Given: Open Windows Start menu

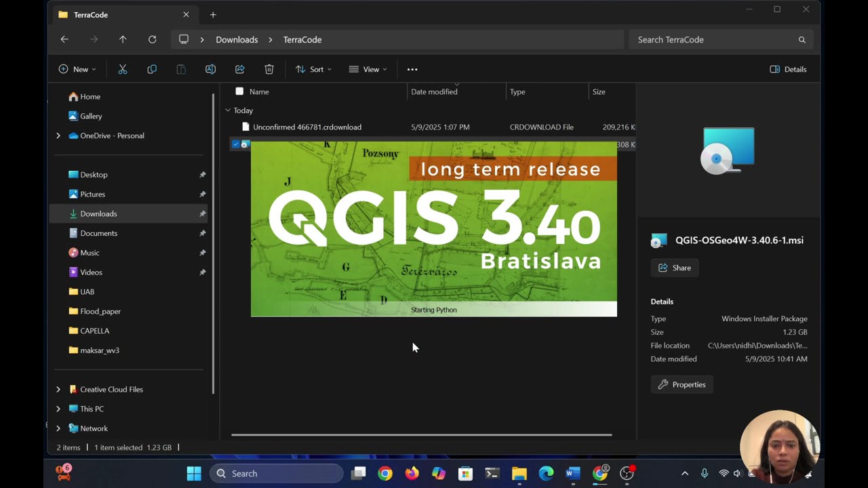Looking at the screenshot, I should [194, 473].
